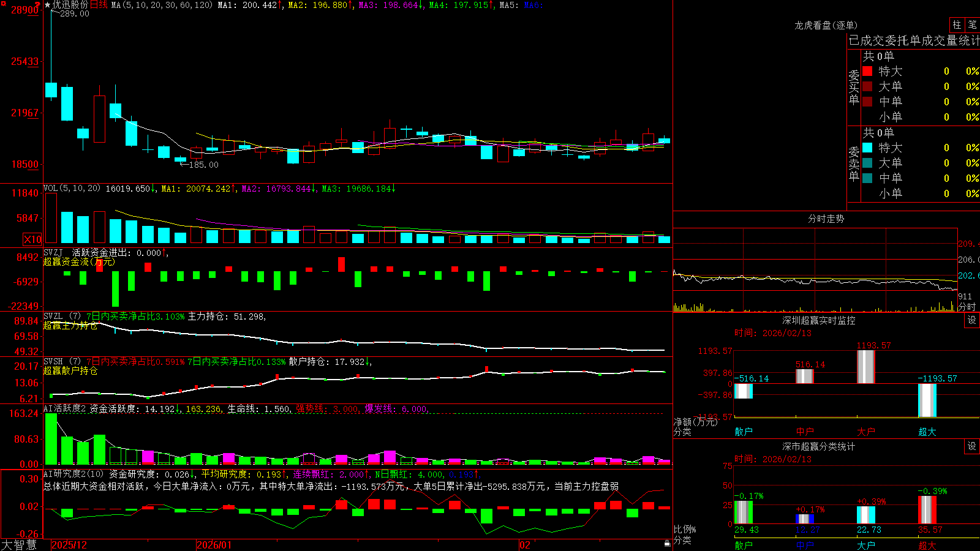Switch to 柱 bar view

tap(957, 24)
